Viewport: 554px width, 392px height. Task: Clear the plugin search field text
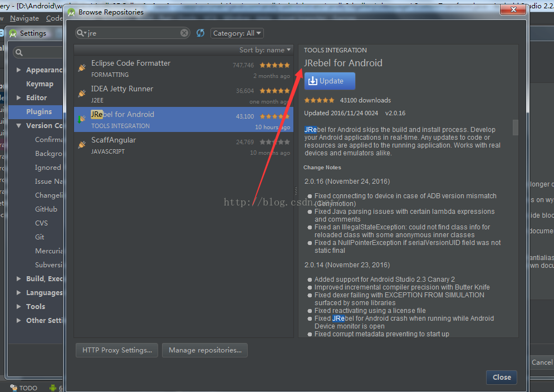184,33
